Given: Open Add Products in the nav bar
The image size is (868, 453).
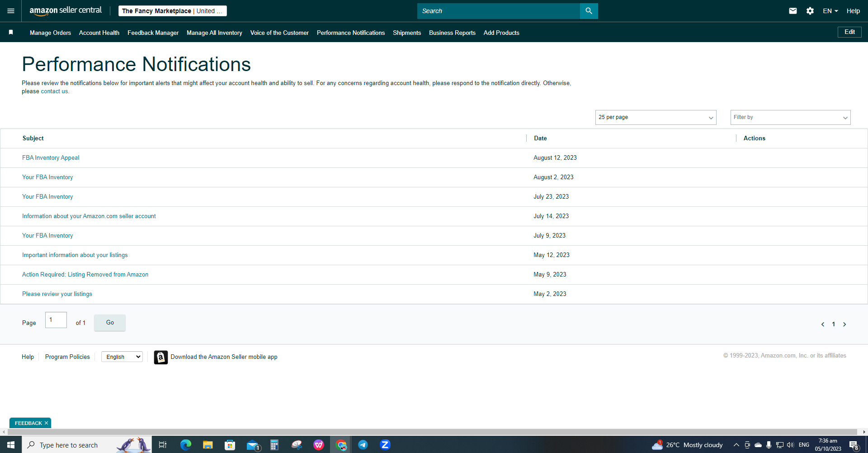Looking at the screenshot, I should point(501,33).
